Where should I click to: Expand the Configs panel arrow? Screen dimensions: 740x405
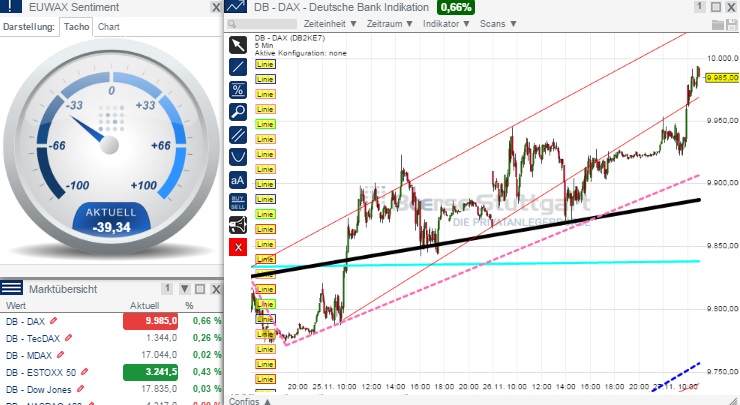[268, 401]
